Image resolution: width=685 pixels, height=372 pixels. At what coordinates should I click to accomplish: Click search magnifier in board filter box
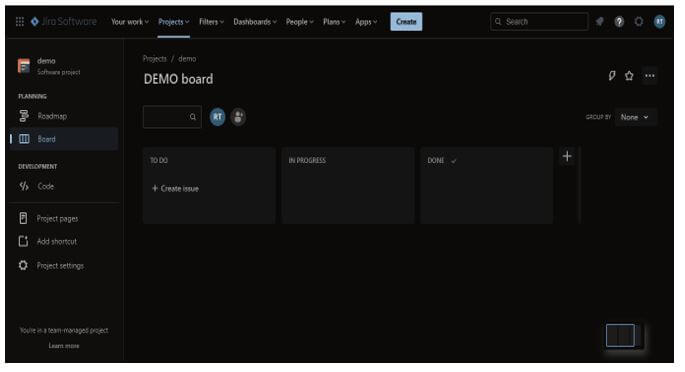pos(193,117)
